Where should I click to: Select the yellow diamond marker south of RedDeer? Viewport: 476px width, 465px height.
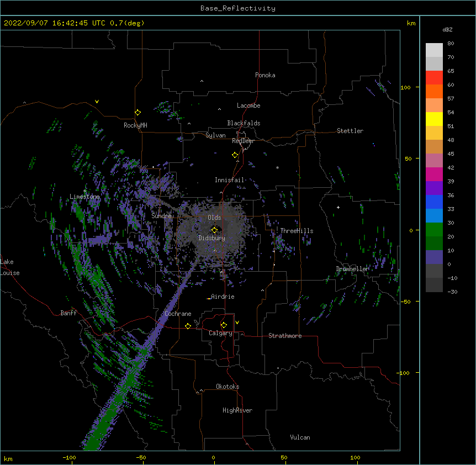pos(235,155)
